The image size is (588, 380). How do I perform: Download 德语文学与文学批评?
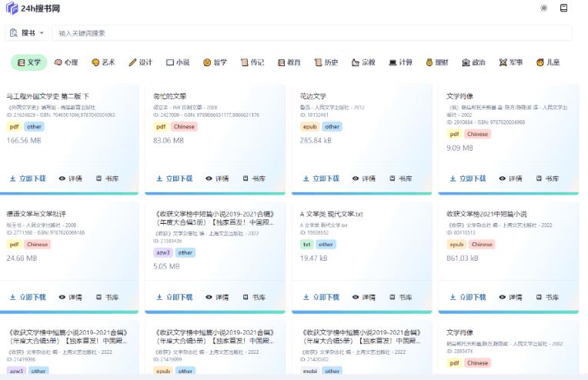(x=28, y=297)
